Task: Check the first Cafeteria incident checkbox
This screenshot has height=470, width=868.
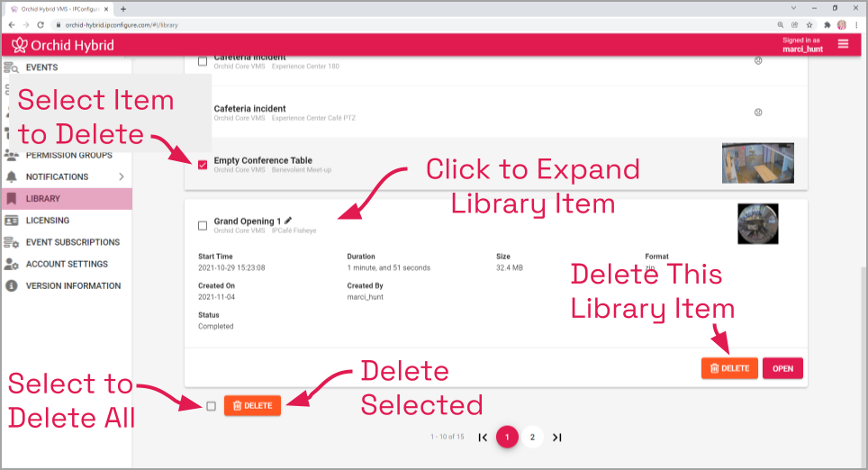Action: tap(203, 61)
